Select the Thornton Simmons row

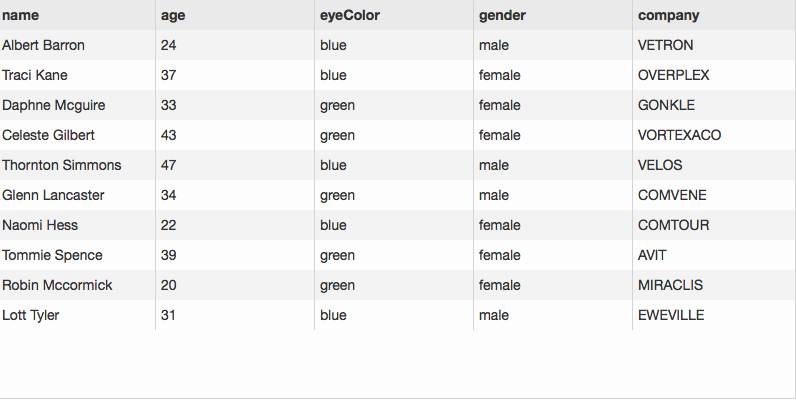pyautogui.click(x=398, y=165)
